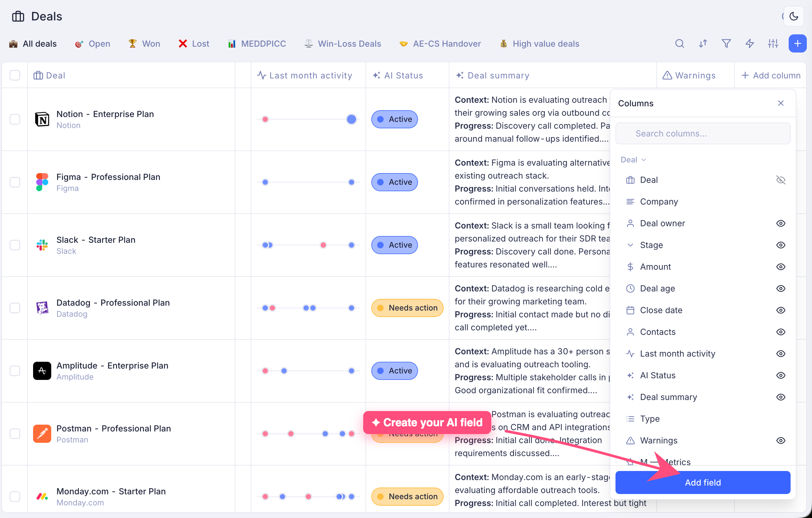Hide the Last month activity column
Screen dimensions: 812x518
pyautogui.click(x=781, y=354)
